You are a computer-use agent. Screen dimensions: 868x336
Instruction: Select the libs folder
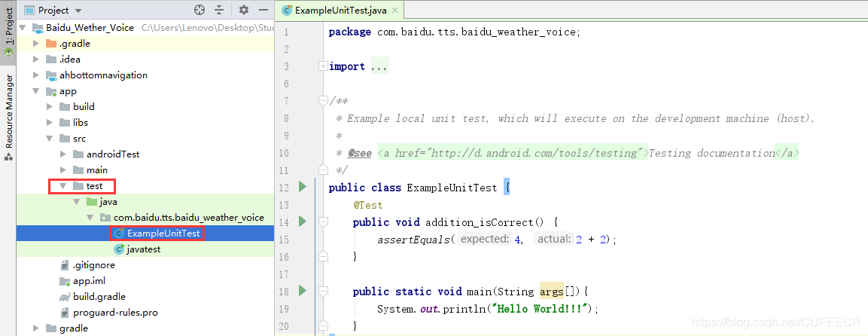pos(81,122)
